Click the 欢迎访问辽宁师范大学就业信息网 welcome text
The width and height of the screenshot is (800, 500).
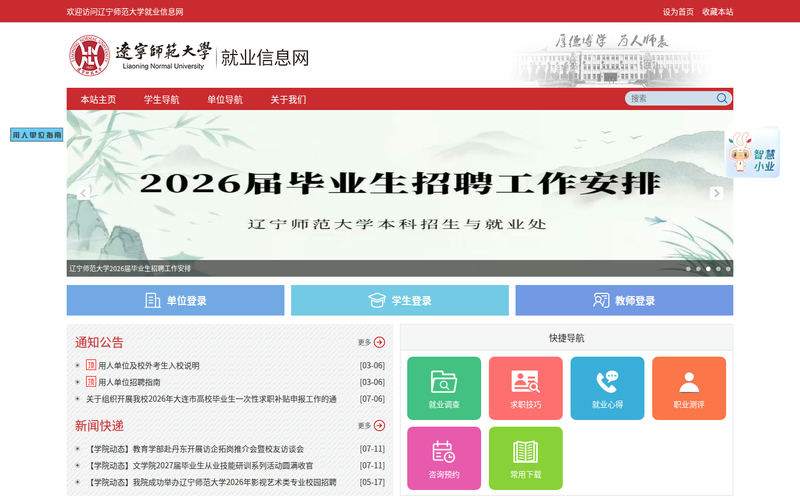coord(124,12)
